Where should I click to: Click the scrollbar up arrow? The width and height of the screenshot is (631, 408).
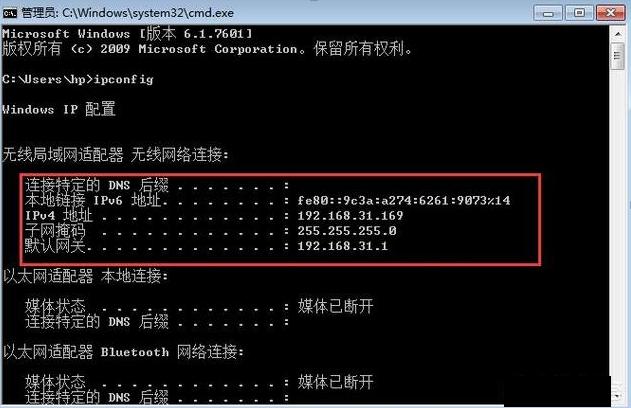tap(618, 34)
